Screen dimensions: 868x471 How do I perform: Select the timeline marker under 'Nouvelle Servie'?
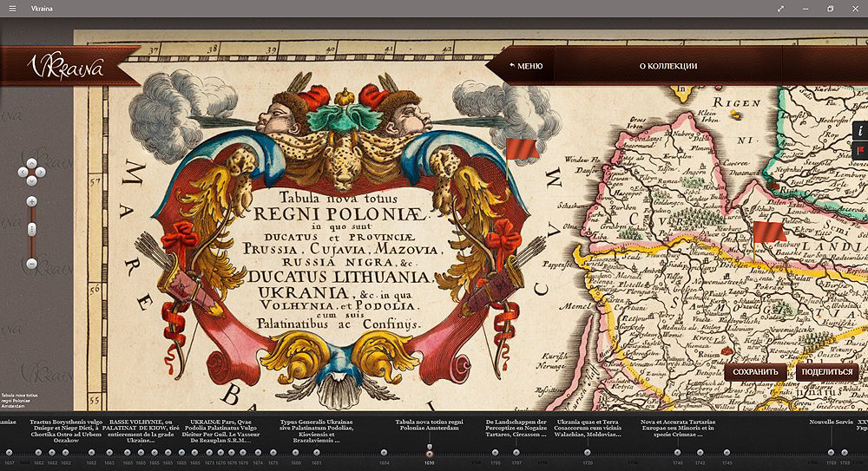click(x=831, y=453)
